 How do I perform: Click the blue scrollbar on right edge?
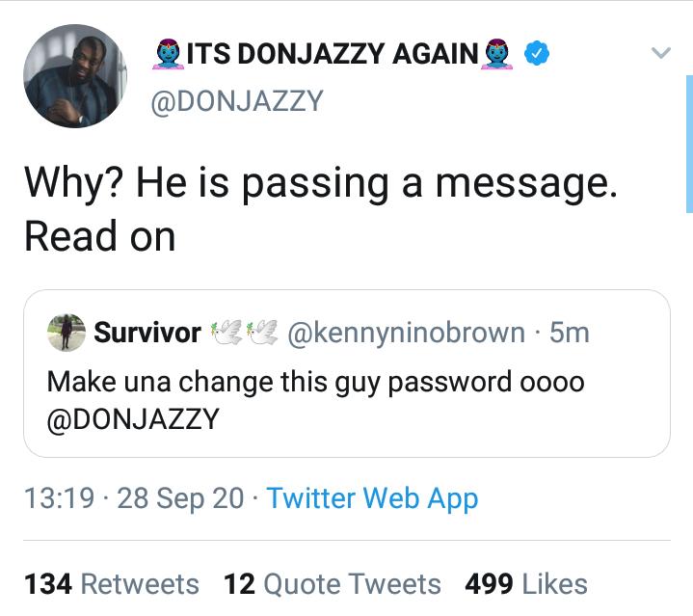[x=688, y=143]
